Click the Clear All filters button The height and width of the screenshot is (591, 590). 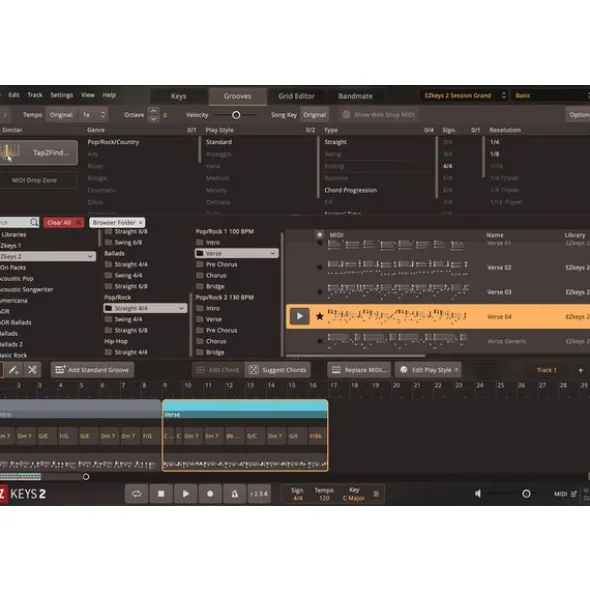click(63, 223)
